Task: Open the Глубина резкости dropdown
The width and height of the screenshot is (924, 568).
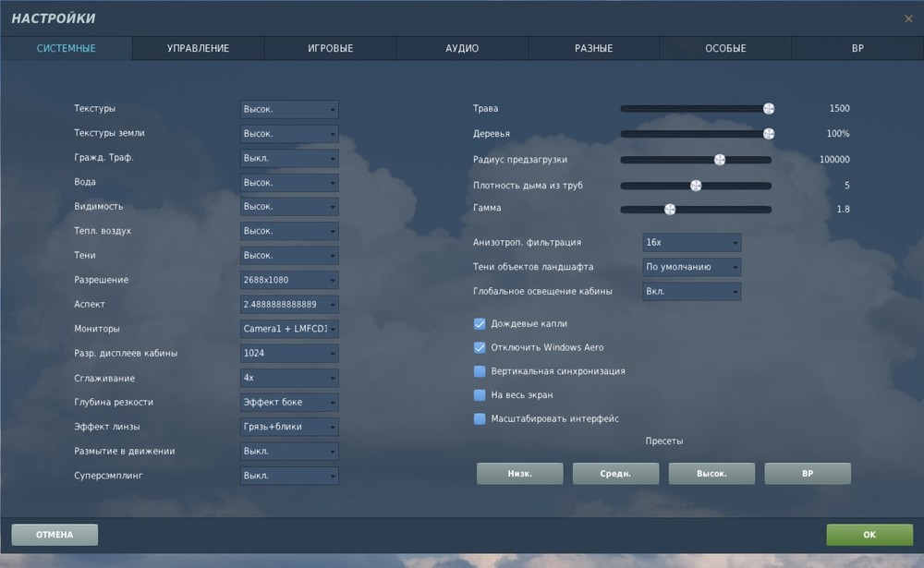Action: pyautogui.click(x=289, y=403)
